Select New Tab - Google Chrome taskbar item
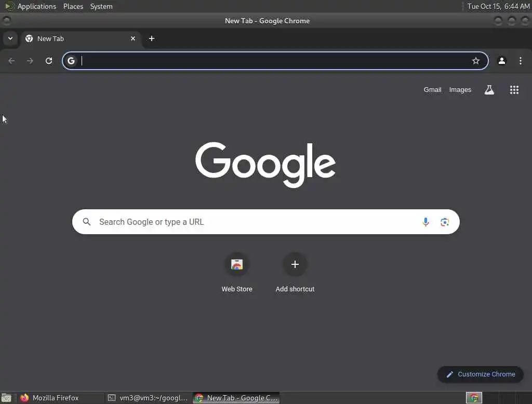Screen dimensions: 532x404 pyautogui.click(x=236, y=398)
